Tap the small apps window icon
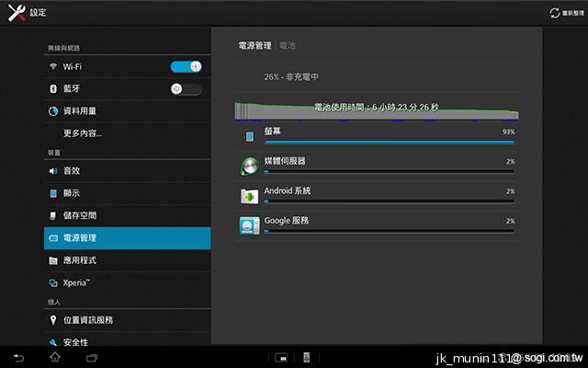This screenshot has width=588, height=368. pos(281,358)
